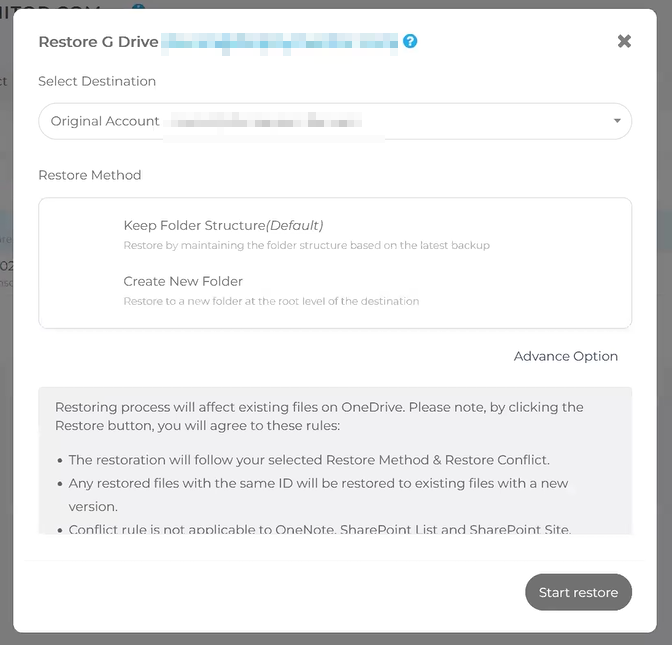672x645 pixels.
Task: Choose the Create New Folder method
Action: click(183, 281)
